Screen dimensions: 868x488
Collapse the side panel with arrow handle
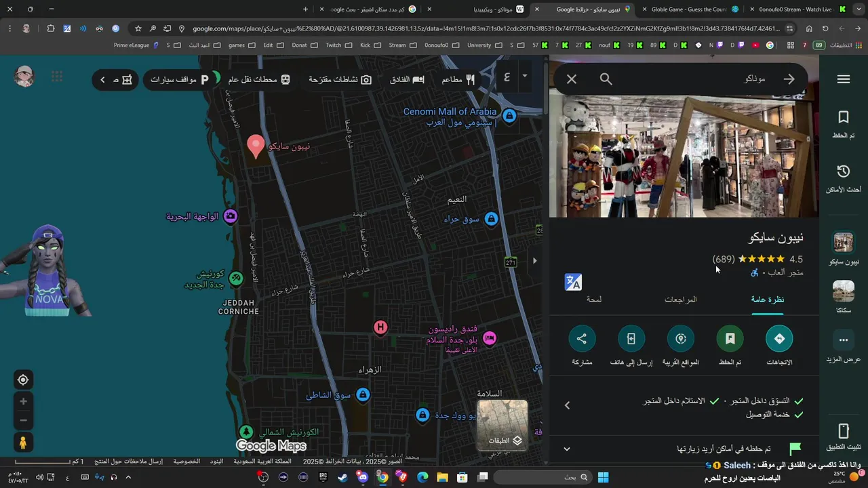click(x=535, y=260)
